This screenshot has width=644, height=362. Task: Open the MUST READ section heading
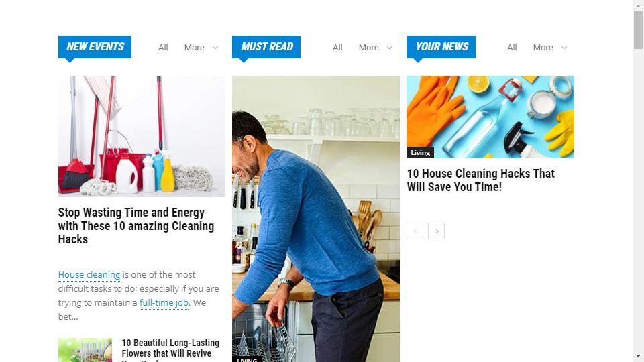click(266, 47)
